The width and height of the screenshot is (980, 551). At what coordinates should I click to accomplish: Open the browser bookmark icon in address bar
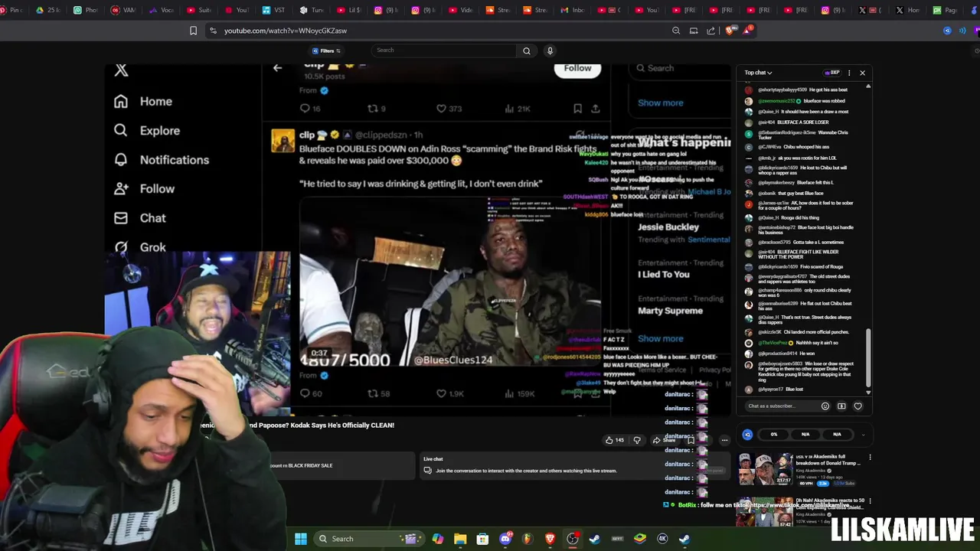(193, 31)
